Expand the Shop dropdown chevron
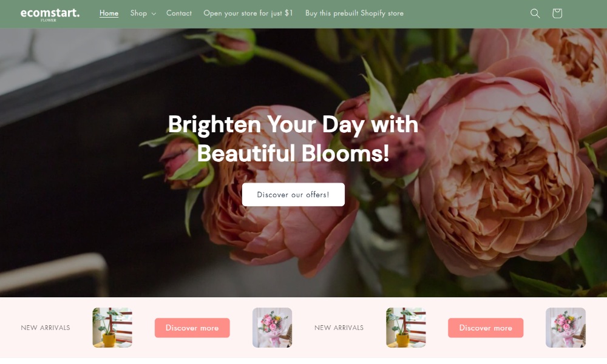607x364 pixels. coord(154,13)
